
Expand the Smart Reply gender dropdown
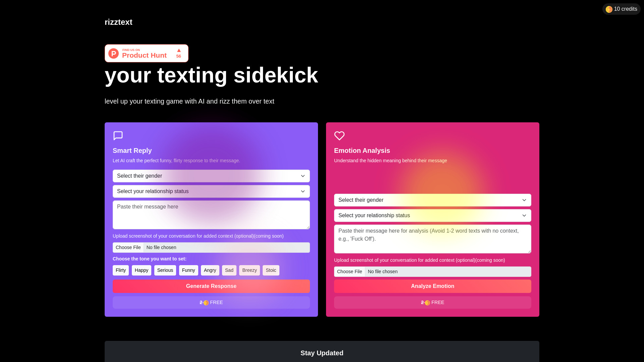click(211, 176)
